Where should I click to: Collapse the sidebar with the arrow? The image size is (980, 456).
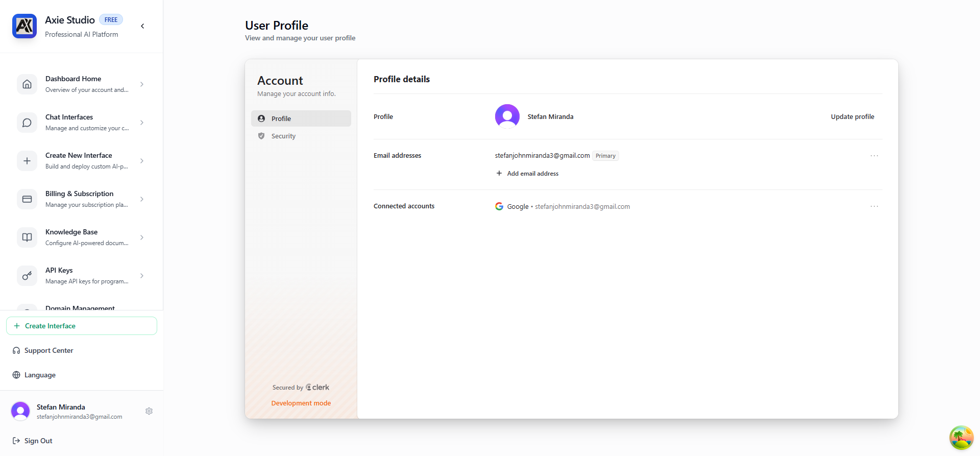point(142,26)
